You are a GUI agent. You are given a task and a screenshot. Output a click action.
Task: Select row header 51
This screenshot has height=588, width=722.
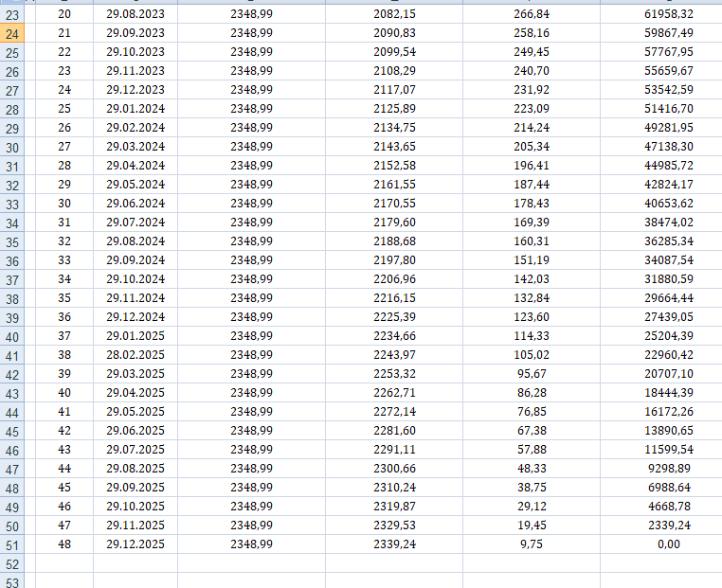coord(12,544)
